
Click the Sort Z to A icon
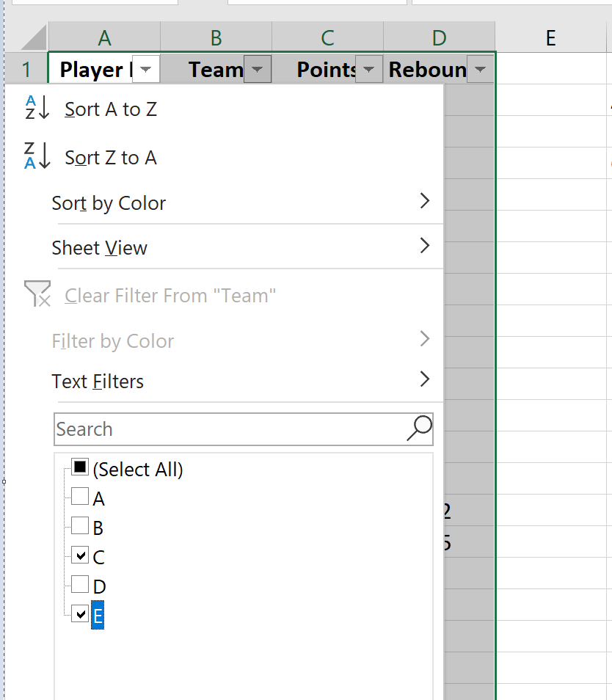(37, 157)
